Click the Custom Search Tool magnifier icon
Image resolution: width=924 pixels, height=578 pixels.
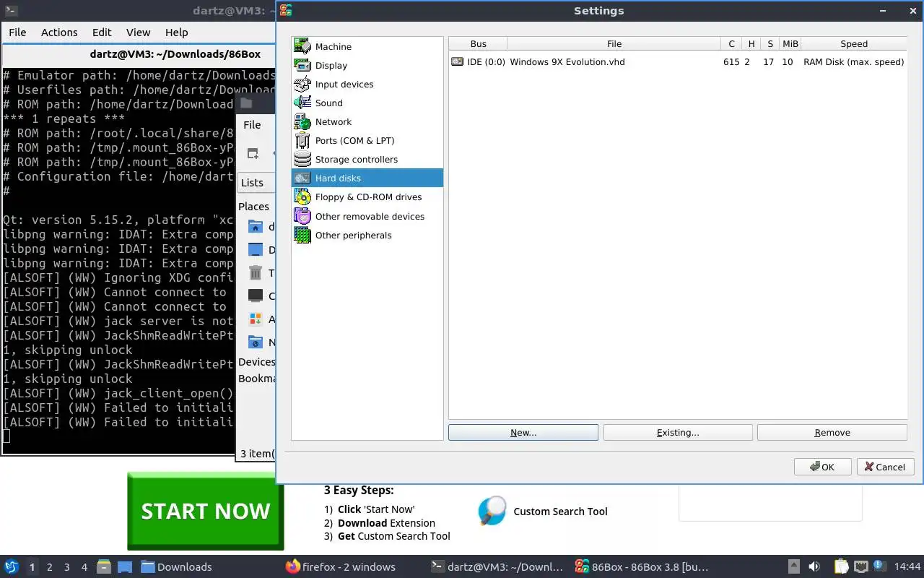492,511
